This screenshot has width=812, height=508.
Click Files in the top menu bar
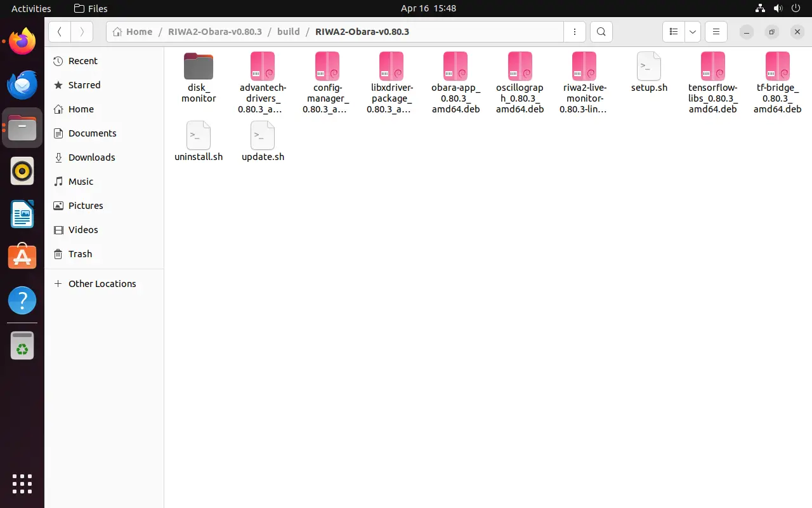[x=90, y=8]
